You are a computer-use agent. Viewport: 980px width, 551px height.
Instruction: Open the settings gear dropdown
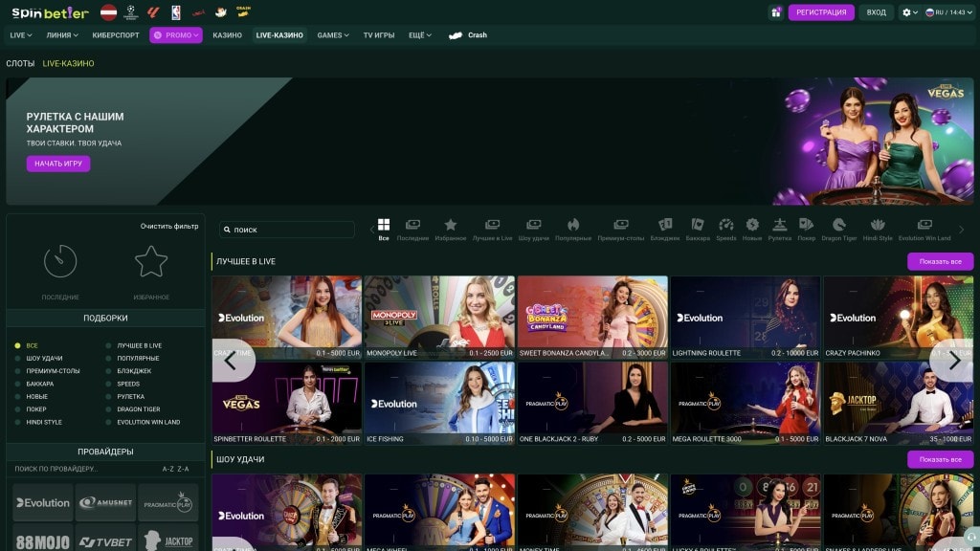pyautogui.click(x=909, y=12)
